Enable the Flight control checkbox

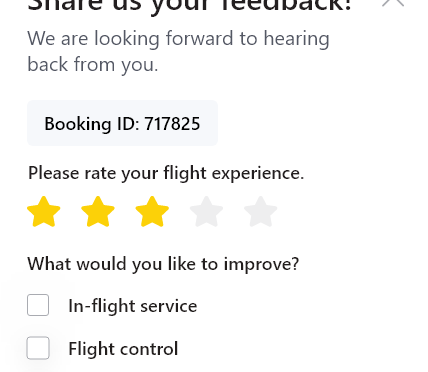(38, 348)
